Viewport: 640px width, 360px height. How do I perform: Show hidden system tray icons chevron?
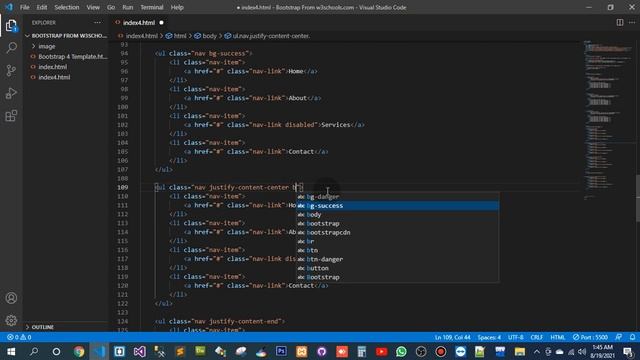pyautogui.click(x=537, y=351)
